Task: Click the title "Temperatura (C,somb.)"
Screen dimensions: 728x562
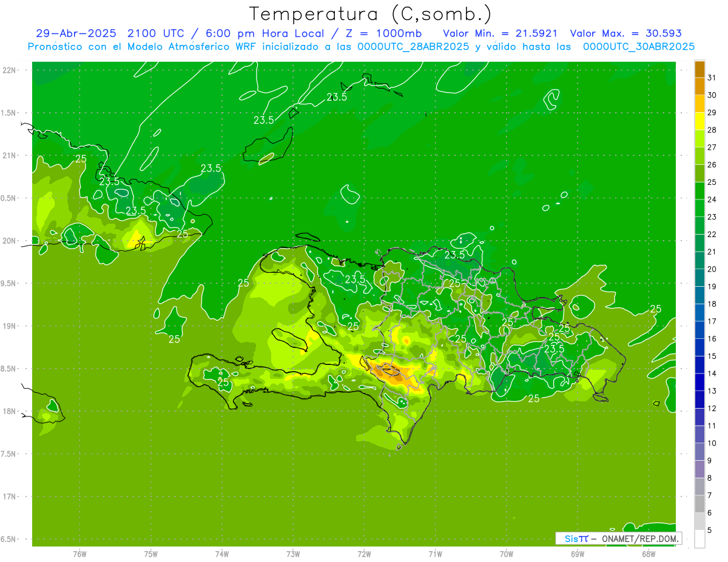Action: click(370, 13)
